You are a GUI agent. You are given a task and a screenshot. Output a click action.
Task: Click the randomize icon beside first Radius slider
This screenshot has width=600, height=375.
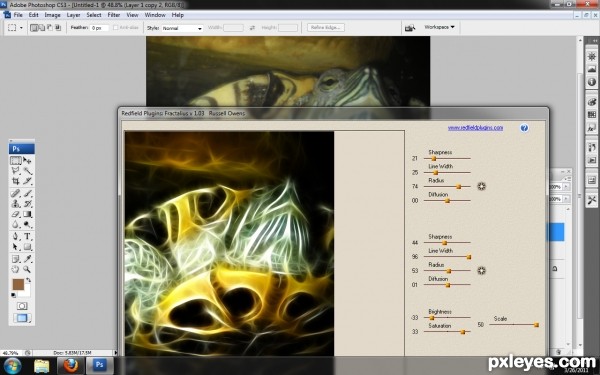pyautogui.click(x=481, y=186)
